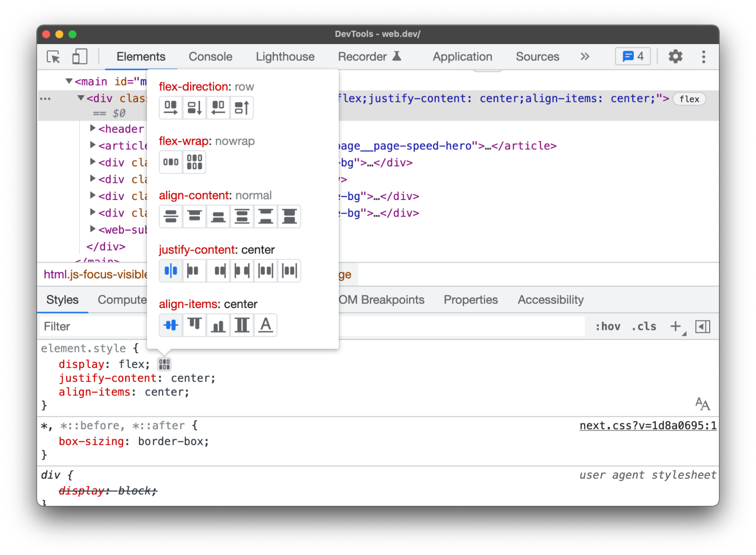Collapse the main element node
The width and height of the screenshot is (756, 555).
(x=69, y=81)
